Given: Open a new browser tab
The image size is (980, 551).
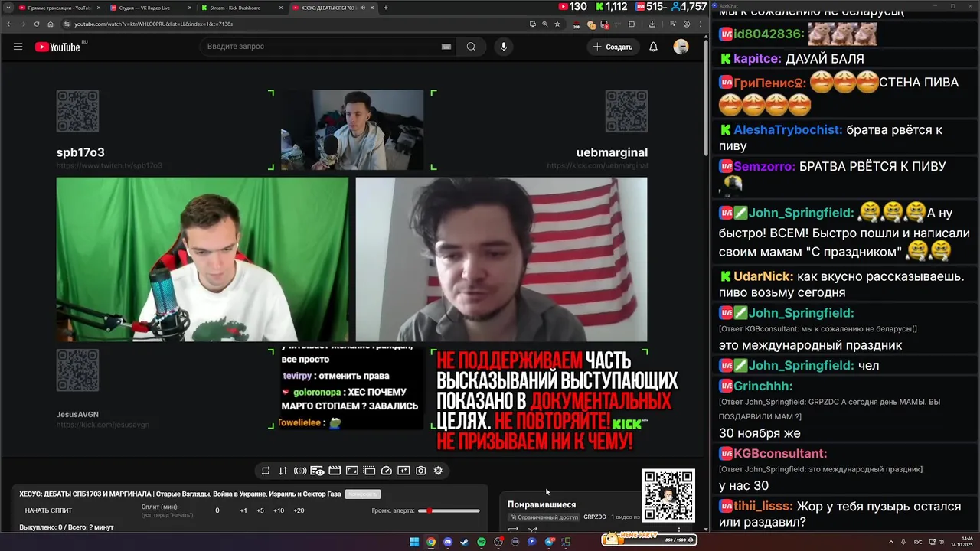Looking at the screenshot, I should pyautogui.click(x=385, y=8).
